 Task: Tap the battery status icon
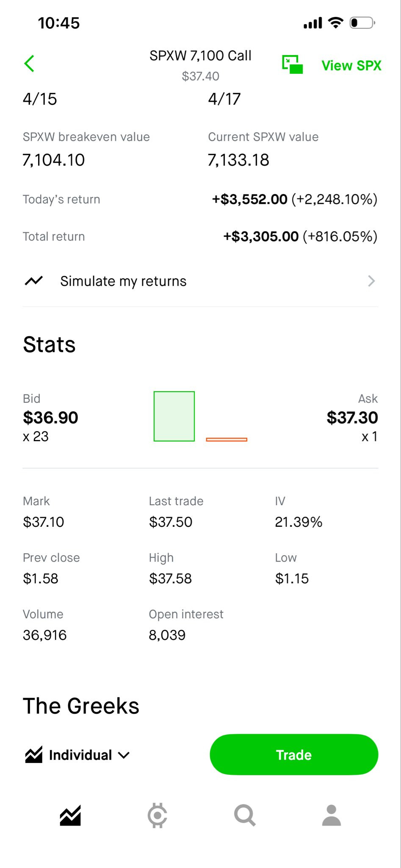[362, 23]
